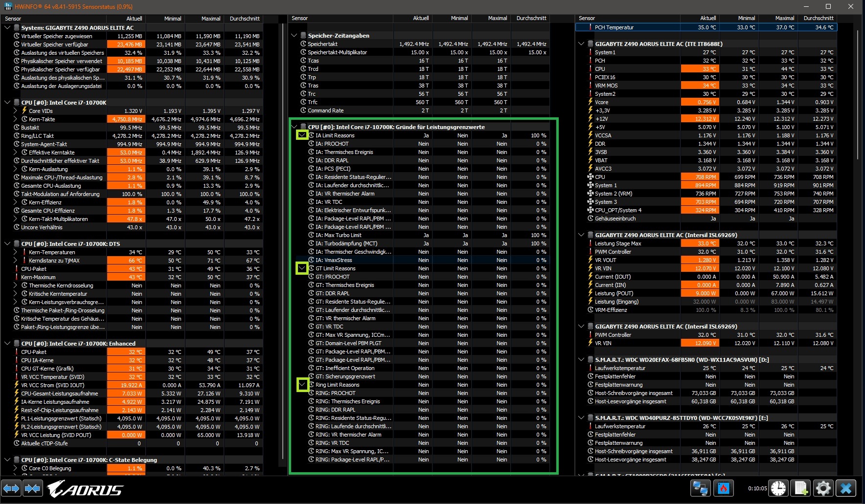
Task: Click the Durchschnitt header in right panel
Action: 818,18
